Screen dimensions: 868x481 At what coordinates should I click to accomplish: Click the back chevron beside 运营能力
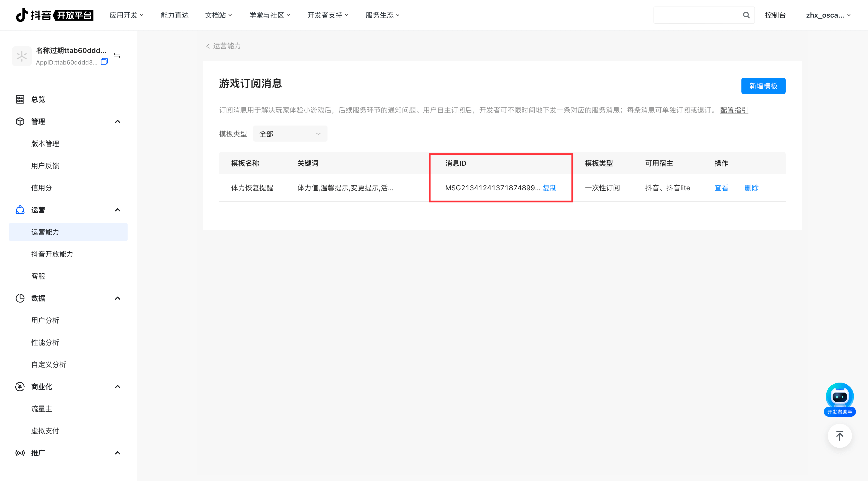(208, 46)
